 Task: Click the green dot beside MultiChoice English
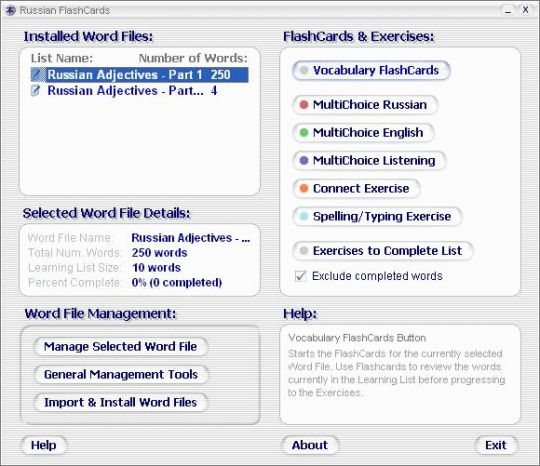(x=304, y=133)
